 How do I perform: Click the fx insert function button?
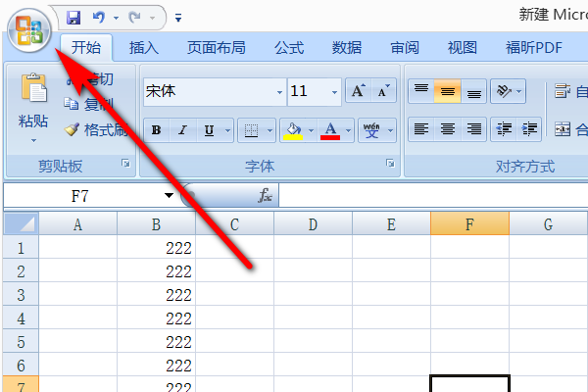[x=266, y=195]
